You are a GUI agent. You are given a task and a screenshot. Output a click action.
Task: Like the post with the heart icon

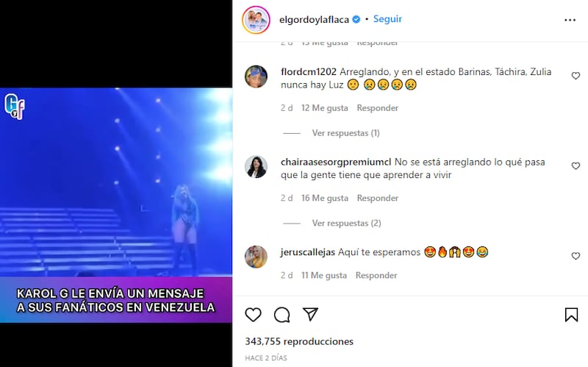[x=253, y=315]
